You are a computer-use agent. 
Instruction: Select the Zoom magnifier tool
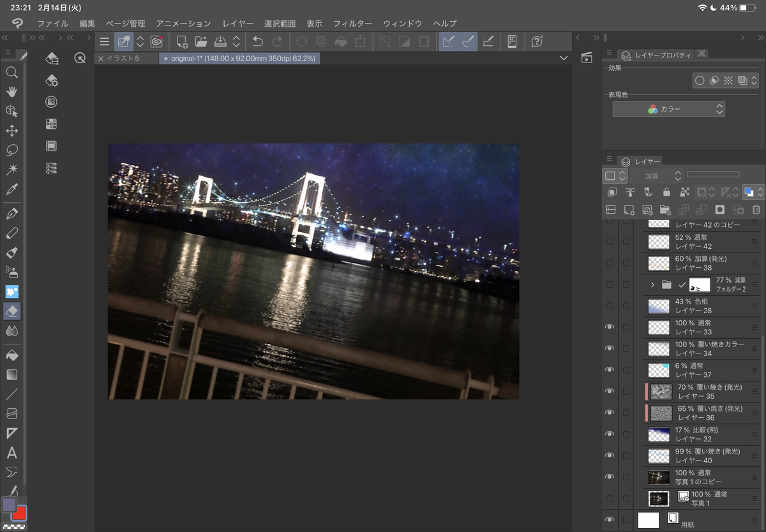pyautogui.click(x=11, y=73)
